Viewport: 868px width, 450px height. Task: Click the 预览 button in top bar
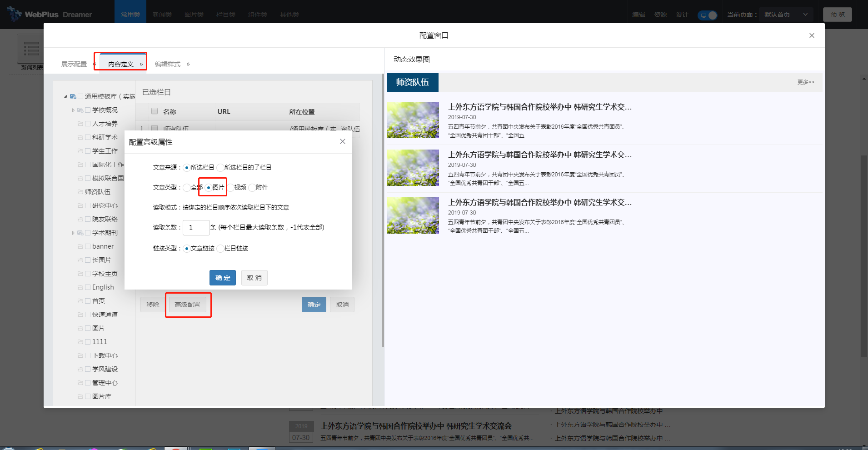tap(838, 15)
